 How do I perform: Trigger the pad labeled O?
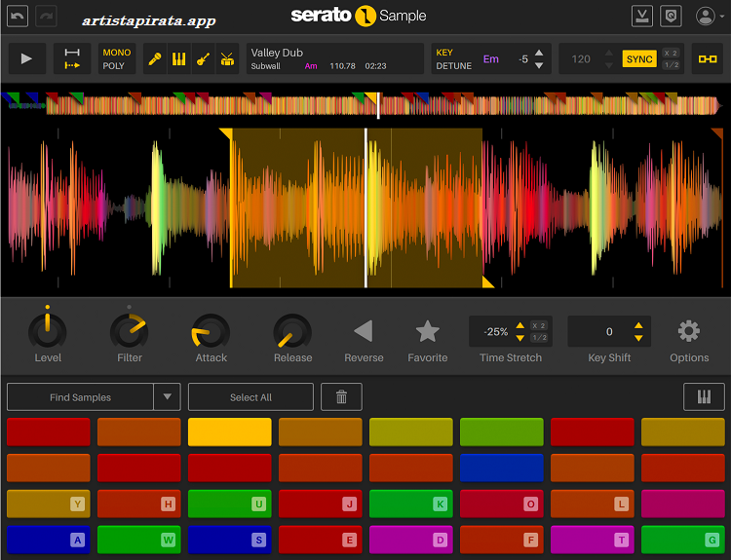click(x=502, y=504)
